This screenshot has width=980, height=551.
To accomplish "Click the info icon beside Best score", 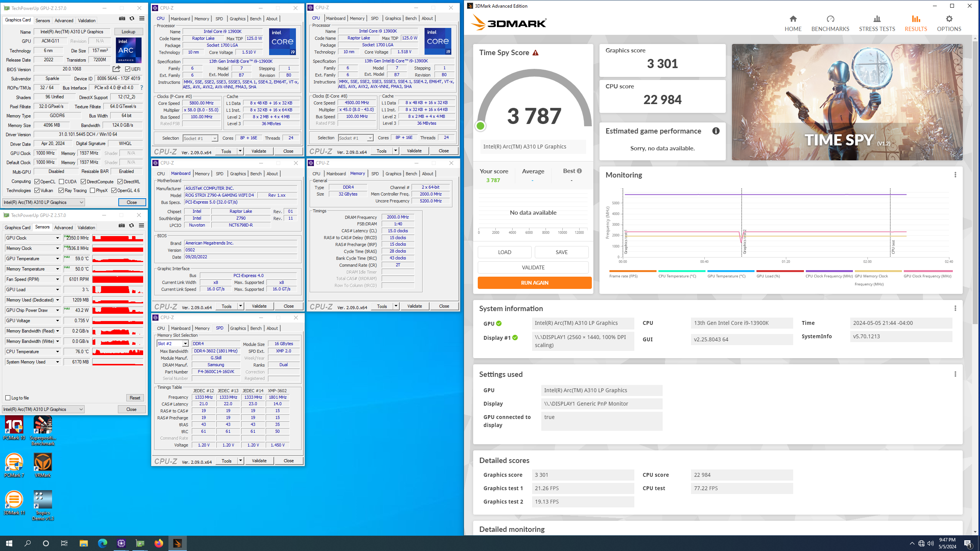I will [579, 171].
